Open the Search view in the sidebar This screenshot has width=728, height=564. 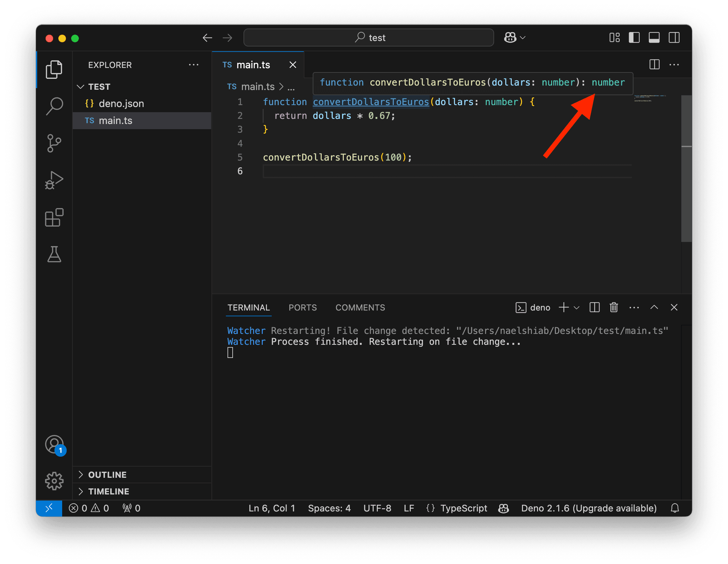54,106
